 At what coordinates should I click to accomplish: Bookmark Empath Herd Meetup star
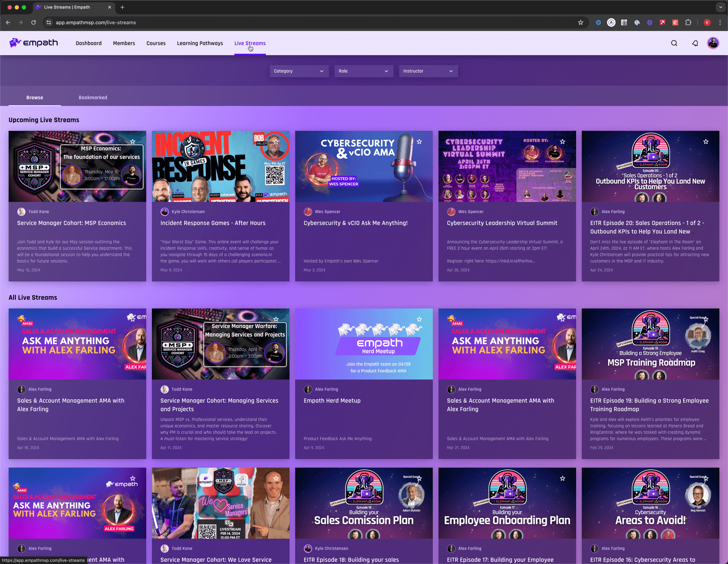pos(419,319)
